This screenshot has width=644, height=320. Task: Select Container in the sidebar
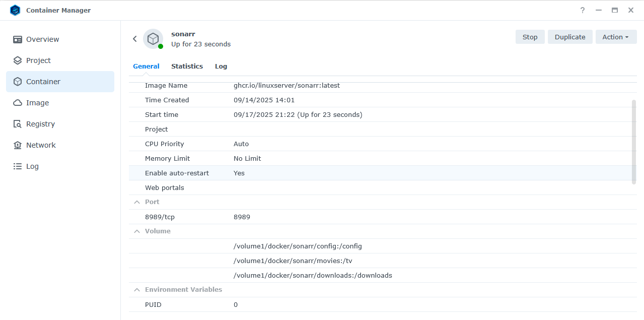coord(60,82)
